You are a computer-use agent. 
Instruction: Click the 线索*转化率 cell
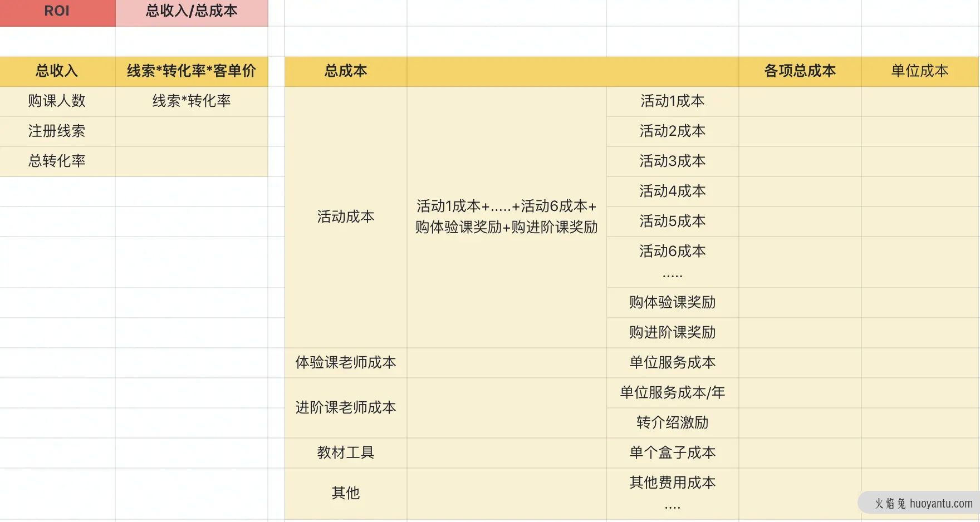[x=192, y=101]
